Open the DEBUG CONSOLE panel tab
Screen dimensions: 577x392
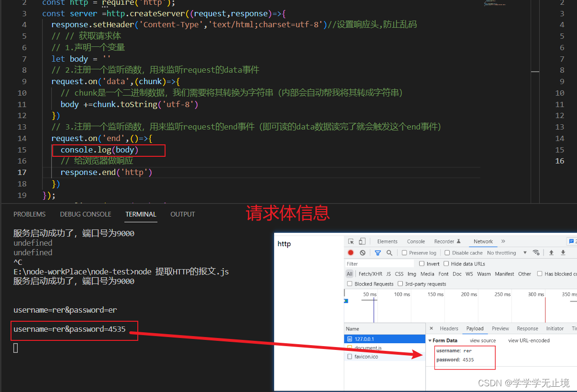[x=86, y=214]
